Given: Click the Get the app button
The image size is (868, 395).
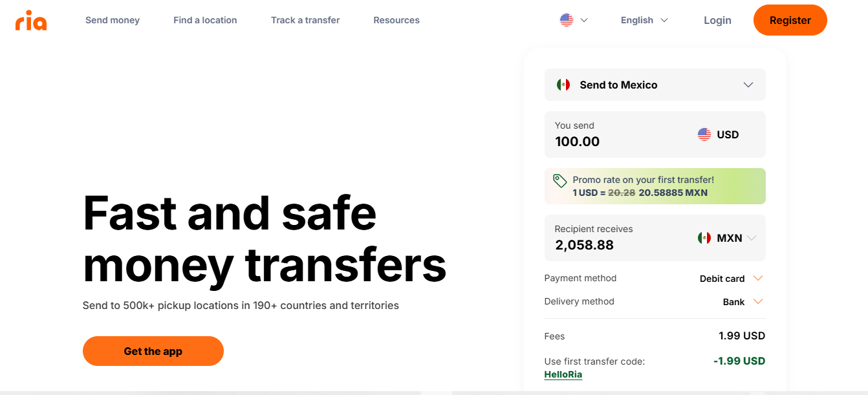Looking at the screenshot, I should tap(153, 351).
